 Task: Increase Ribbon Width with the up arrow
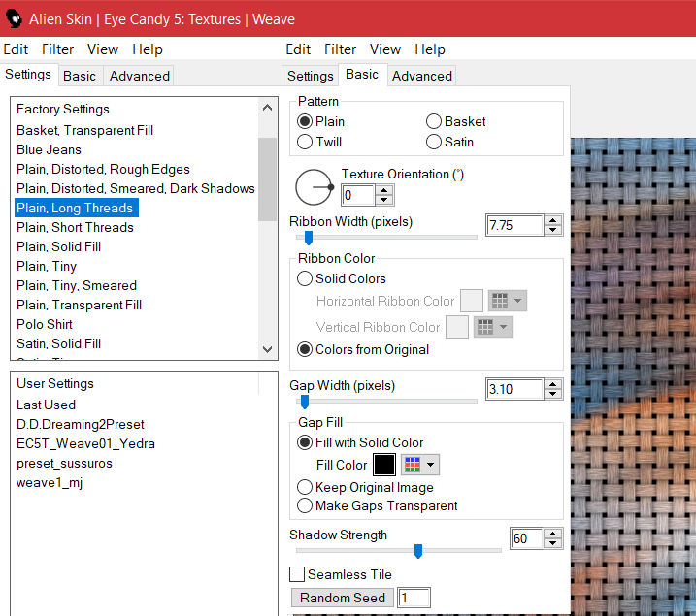click(x=553, y=220)
